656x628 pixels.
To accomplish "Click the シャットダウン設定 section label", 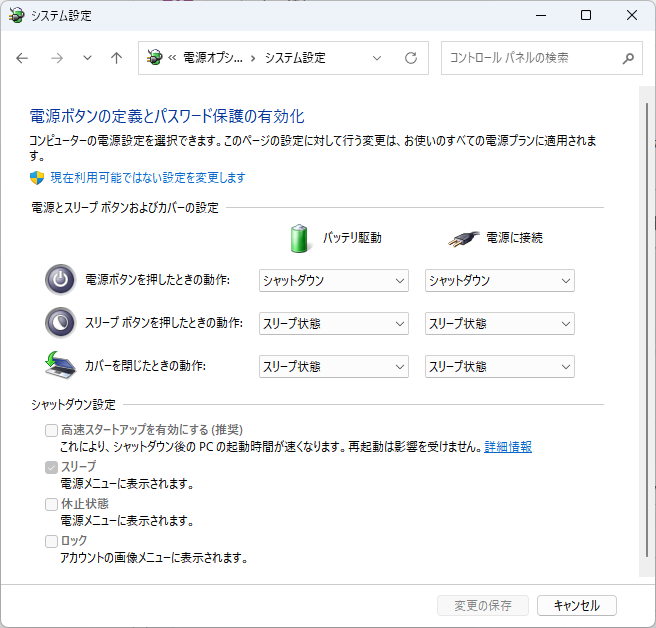I will (x=73, y=405).
